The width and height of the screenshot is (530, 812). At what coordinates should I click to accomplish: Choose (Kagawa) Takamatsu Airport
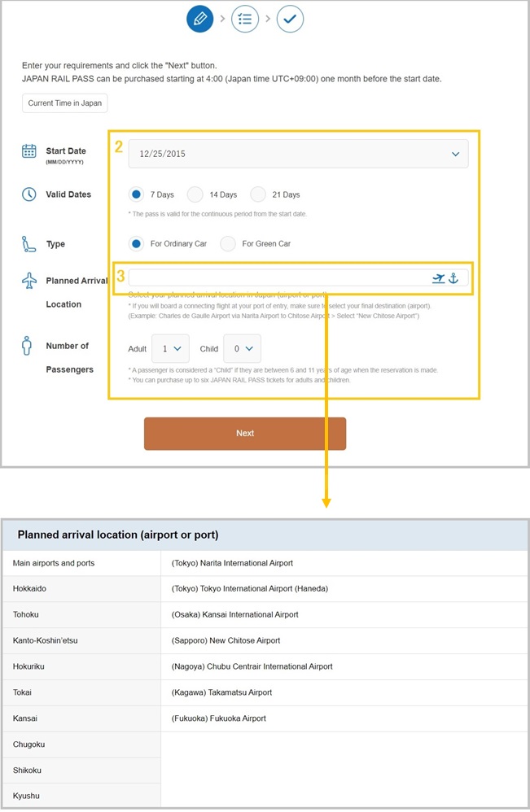(x=344, y=692)
